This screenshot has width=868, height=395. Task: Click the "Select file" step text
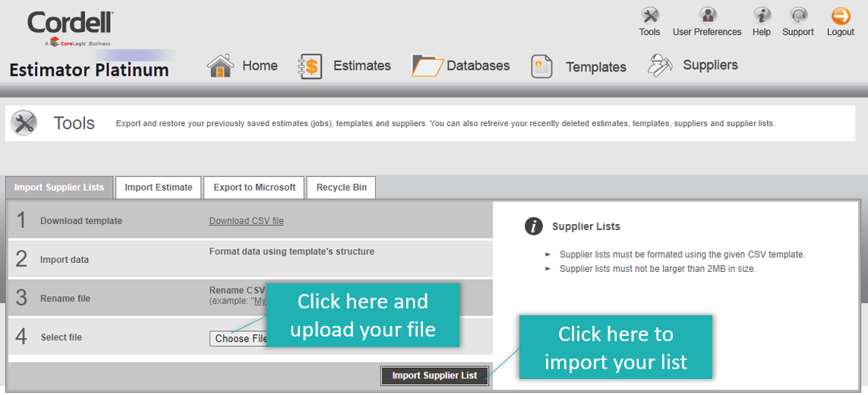click(62, 337)
